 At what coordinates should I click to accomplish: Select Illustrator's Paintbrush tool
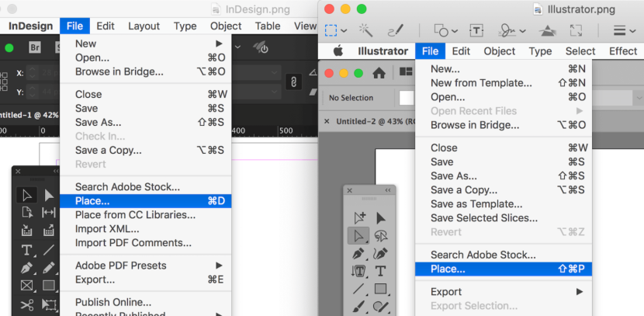click(358, 307)
